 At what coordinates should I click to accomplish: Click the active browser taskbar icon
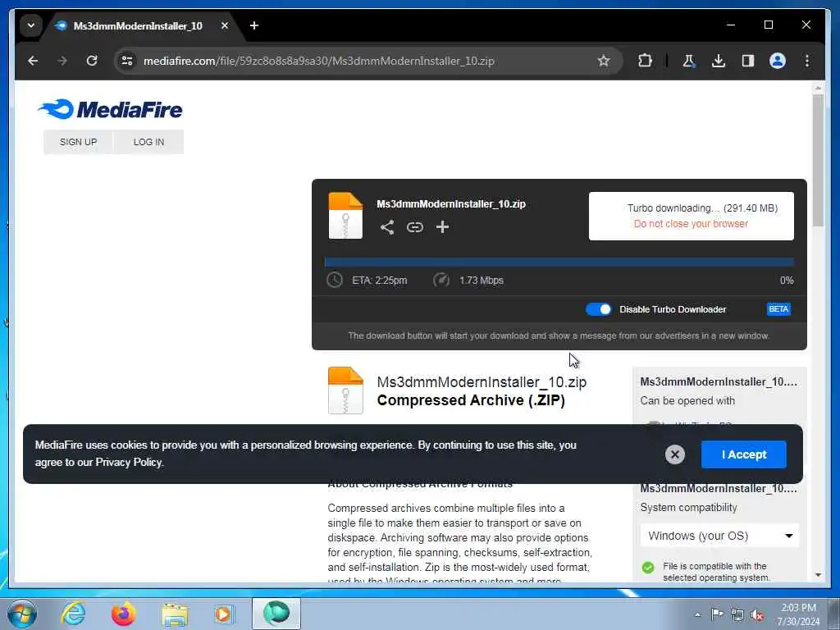(x=276, y=614)
